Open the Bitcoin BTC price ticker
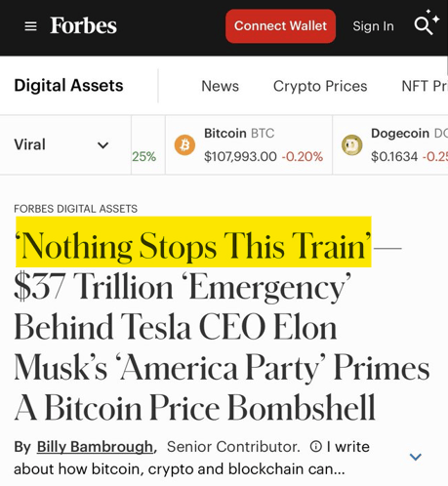This screenshot has height=486, width=448. pos(249,144)
